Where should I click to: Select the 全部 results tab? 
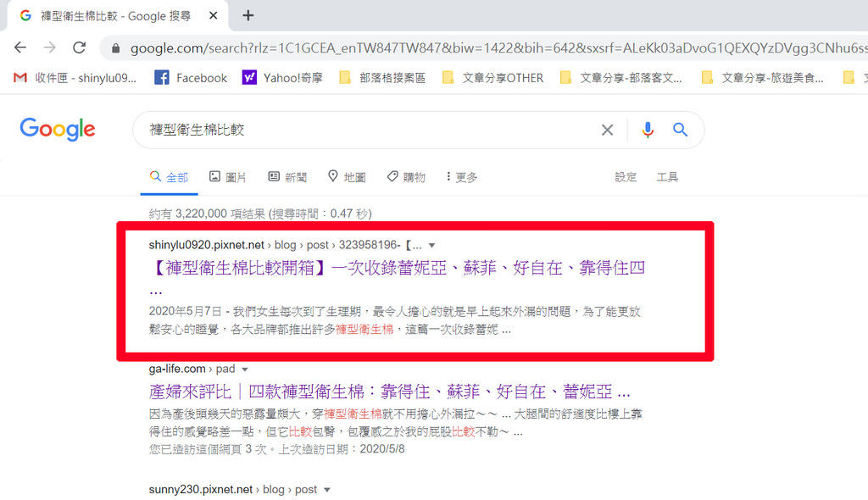(x=170, y=177)
